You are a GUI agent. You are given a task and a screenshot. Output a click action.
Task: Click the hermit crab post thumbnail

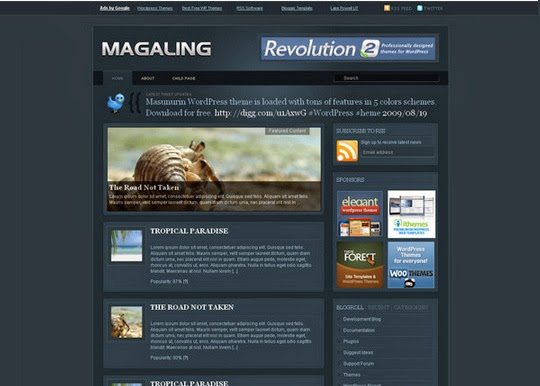pyautogui.click(x=126, y=322)
